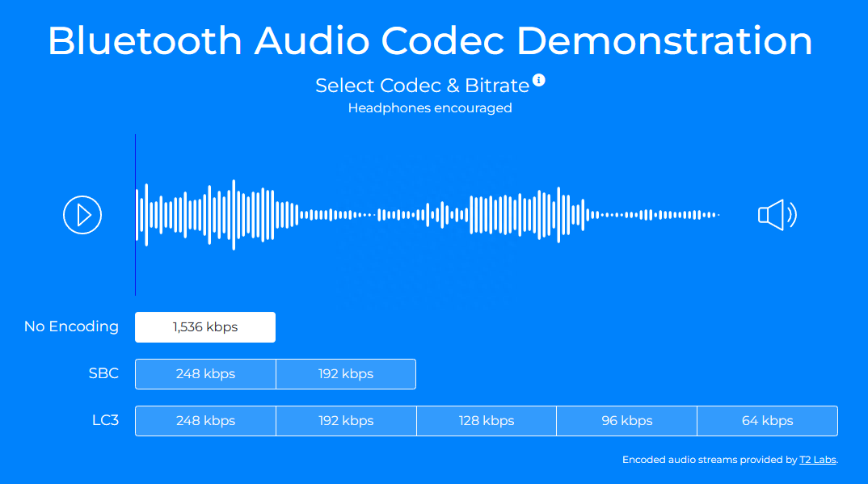
Task: Select the lowest LC3 64 kbps bitrate
Action: pos(767,421)
